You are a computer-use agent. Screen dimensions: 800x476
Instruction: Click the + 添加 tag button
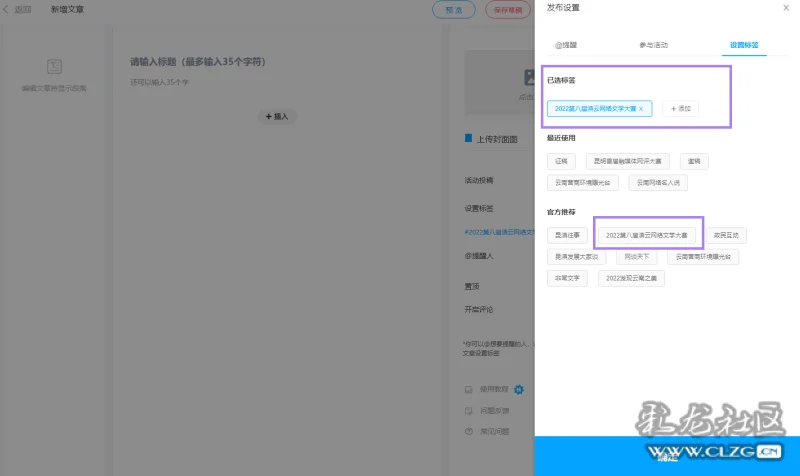pyautogui.click(x=681, y=109)
